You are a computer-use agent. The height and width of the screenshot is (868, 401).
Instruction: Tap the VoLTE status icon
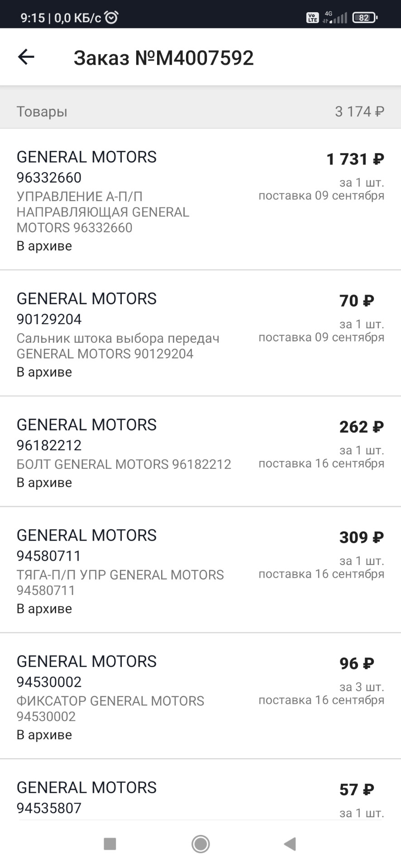[x=312, y=18]
